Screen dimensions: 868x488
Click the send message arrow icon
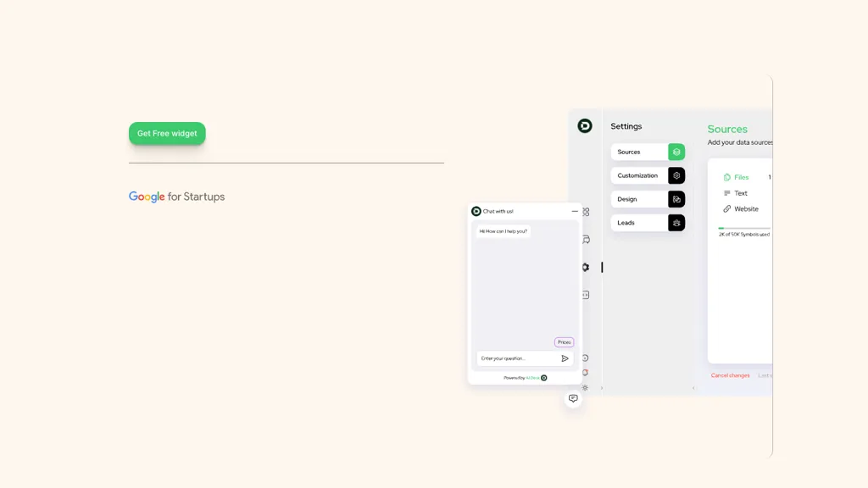point(565,358)
